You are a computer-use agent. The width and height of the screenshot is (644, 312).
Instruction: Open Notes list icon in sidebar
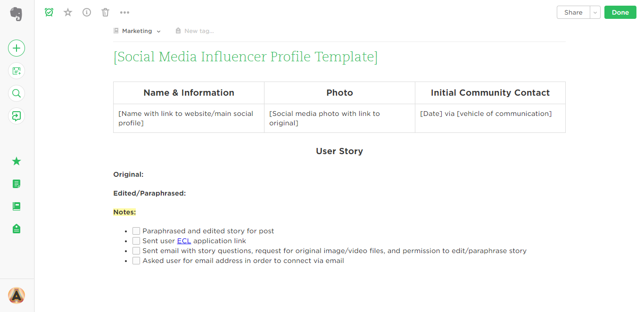(x=17, y=184)
